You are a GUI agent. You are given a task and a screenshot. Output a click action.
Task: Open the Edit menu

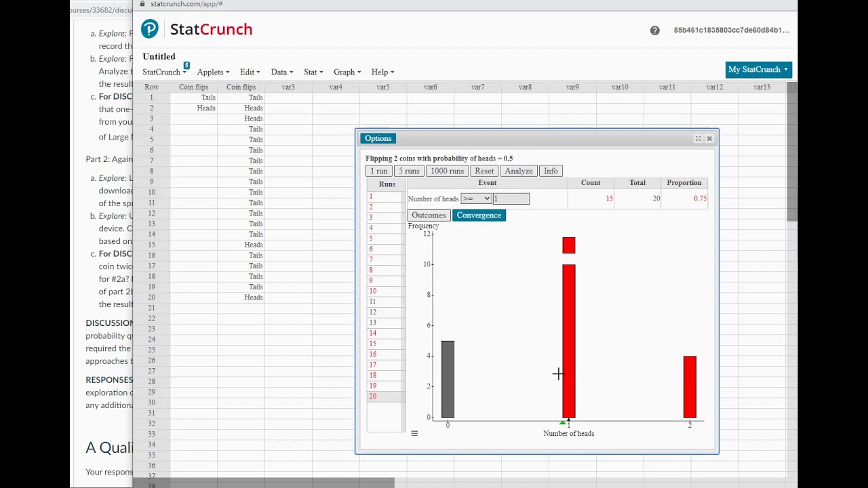click(250, 72)
